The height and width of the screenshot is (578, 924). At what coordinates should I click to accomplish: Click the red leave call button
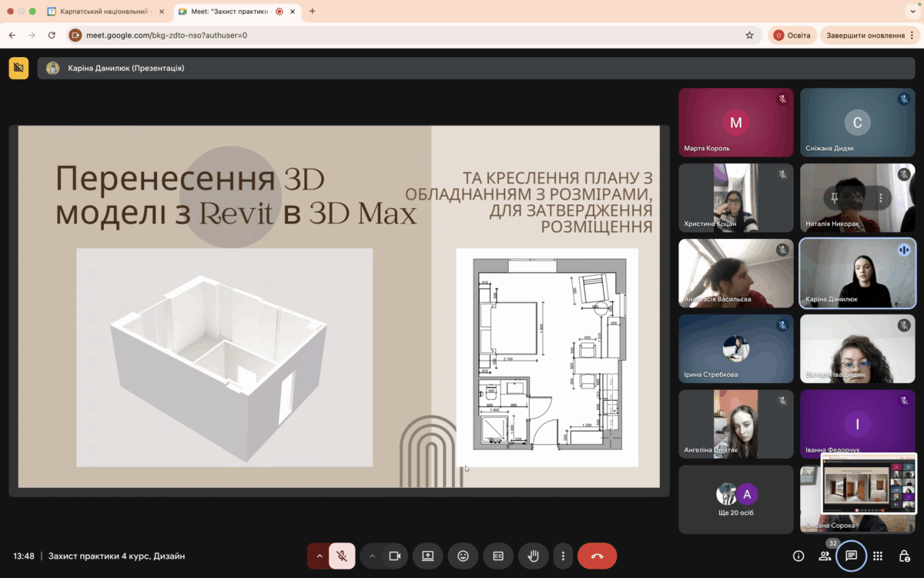tap(597, 556)
